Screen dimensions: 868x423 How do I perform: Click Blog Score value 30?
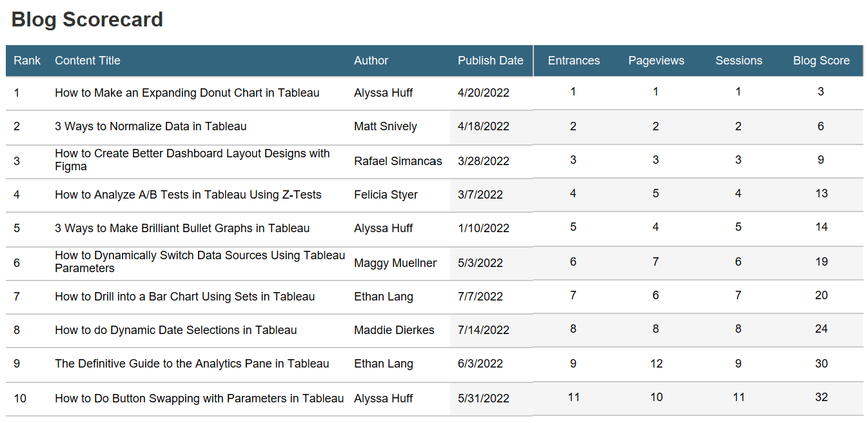(x=821, y=364)
